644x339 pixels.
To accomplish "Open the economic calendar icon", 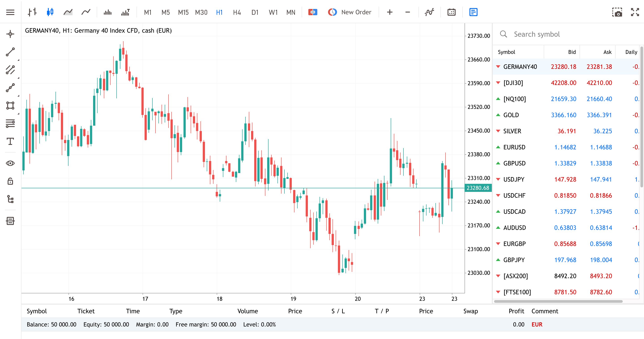I will coord(452,12).
